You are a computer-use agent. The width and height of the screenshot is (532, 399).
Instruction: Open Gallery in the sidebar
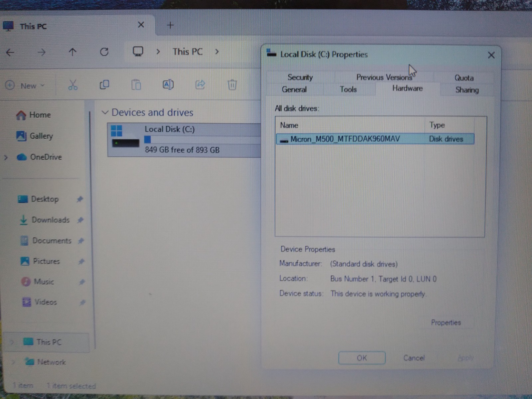[x=35, y=136]
